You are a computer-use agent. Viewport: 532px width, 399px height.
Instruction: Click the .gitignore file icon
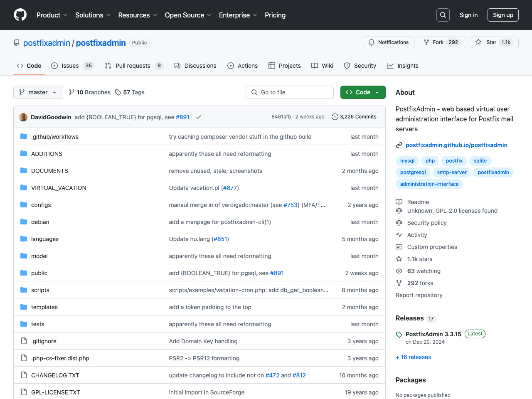[x=24, y=341]
